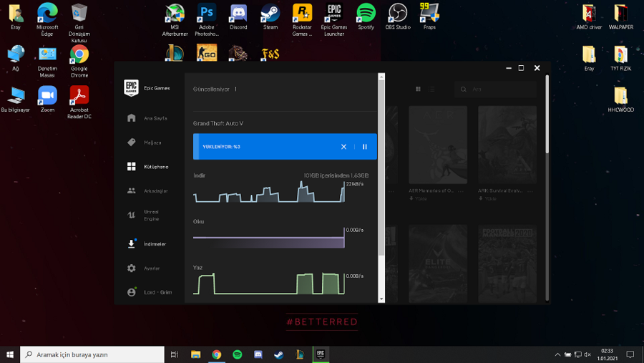Image resolution: width=644 pixels, height=363 pixels.
Task: Switch library to grid view
Action: (x=418, y=89)
